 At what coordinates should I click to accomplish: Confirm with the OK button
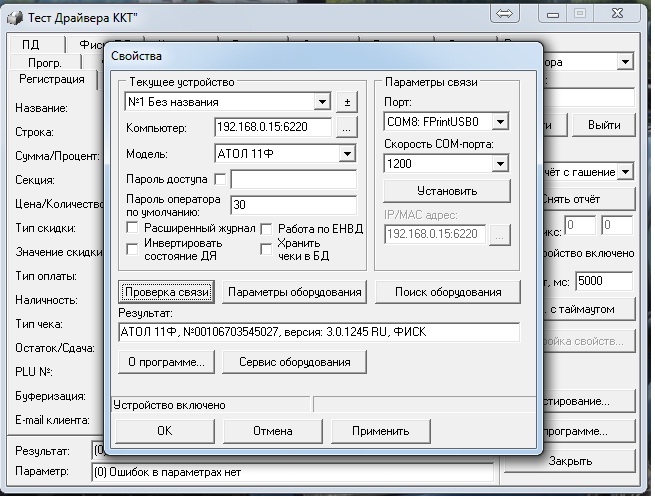point(165,431)
